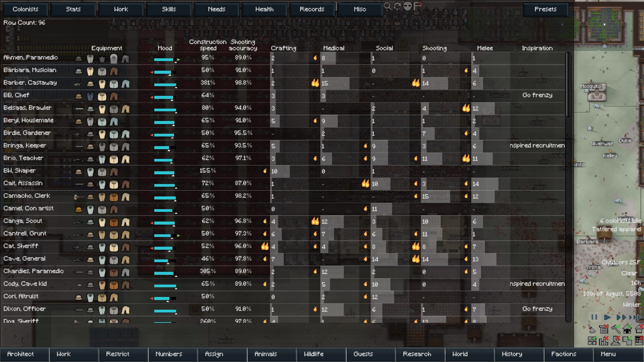
Task: Click Beryl's pants icon in Equipment column
Action: point(114,122)
